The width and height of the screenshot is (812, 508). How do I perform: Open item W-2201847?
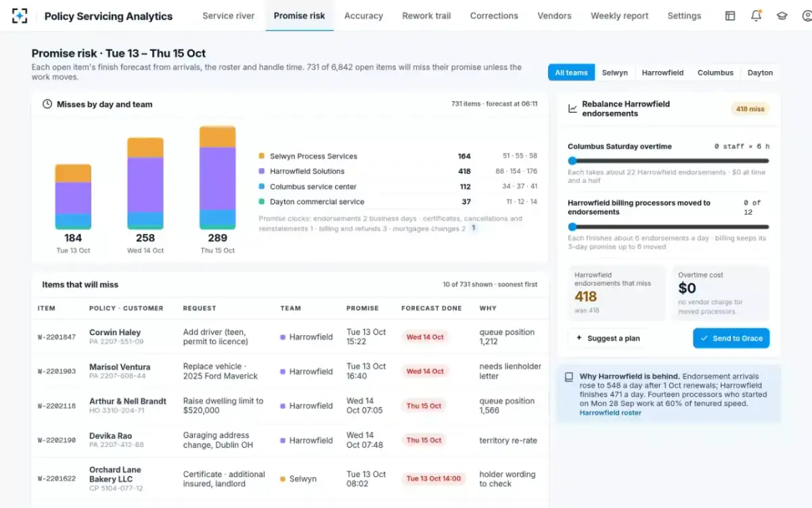point(56,337)
